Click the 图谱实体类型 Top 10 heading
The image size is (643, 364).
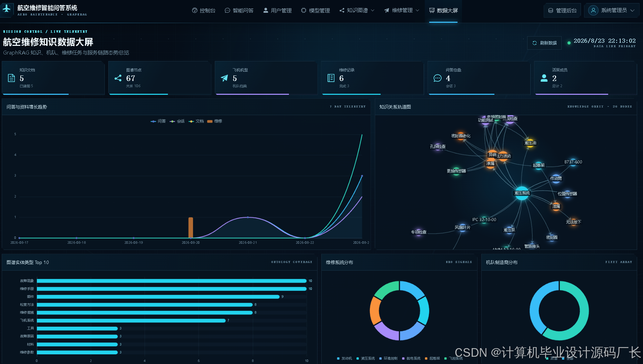(28, 262)
